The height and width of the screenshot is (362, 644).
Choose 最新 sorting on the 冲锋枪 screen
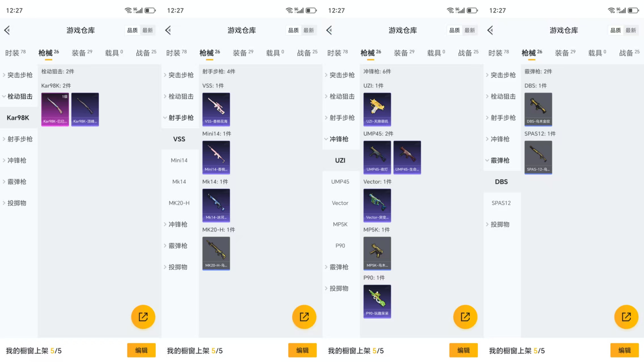click(x=469, y=30)
